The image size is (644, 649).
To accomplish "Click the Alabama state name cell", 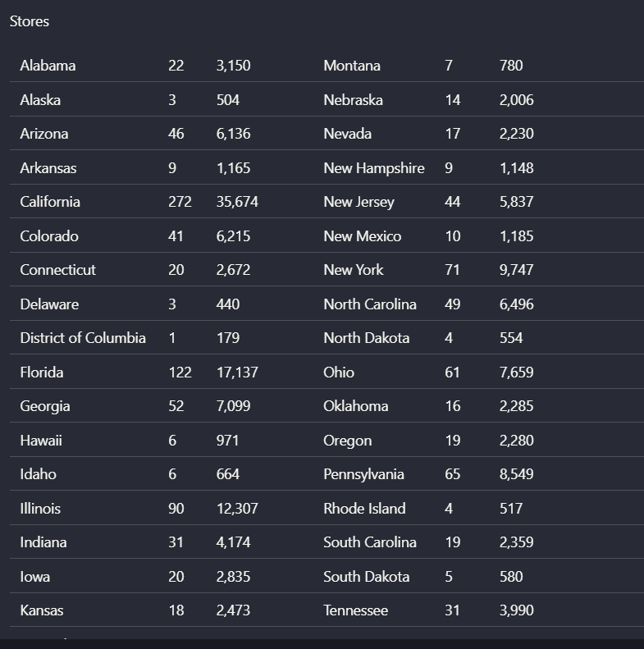I will [x=48, y=66].
